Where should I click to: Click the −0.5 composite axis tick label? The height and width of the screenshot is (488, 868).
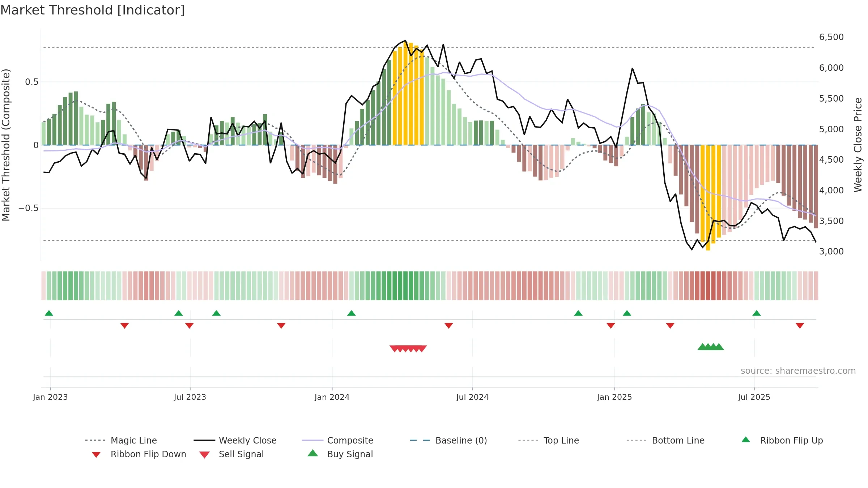click(x=28, y=208)
